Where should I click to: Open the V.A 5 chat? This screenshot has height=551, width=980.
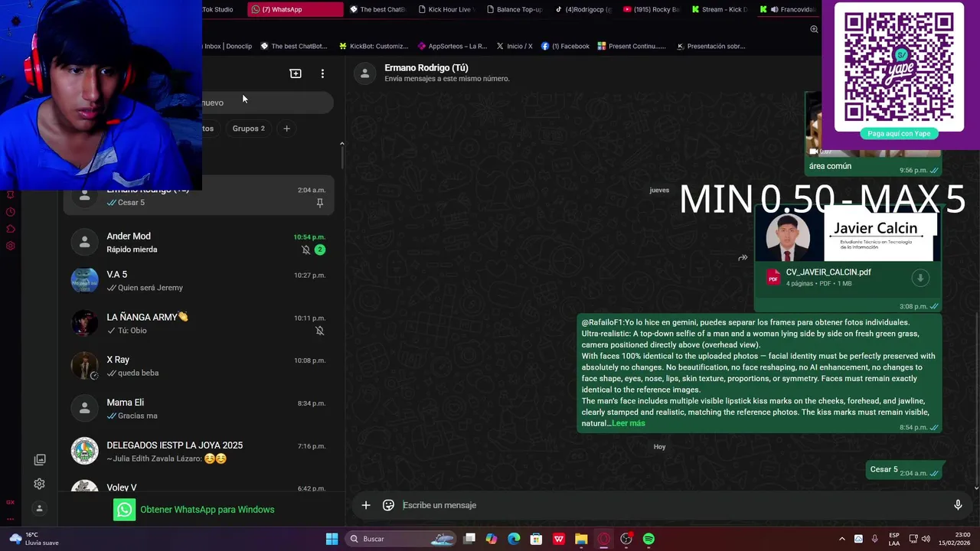pos(198,281)
